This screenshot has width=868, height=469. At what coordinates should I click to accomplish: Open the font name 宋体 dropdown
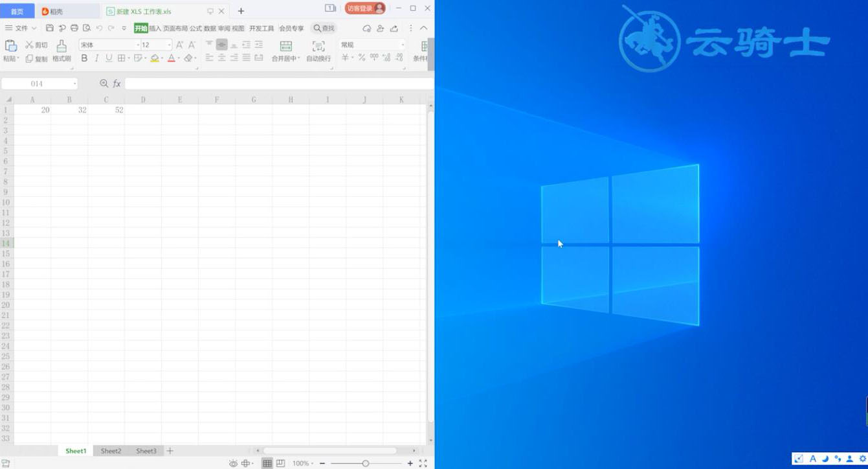point(138,45)
